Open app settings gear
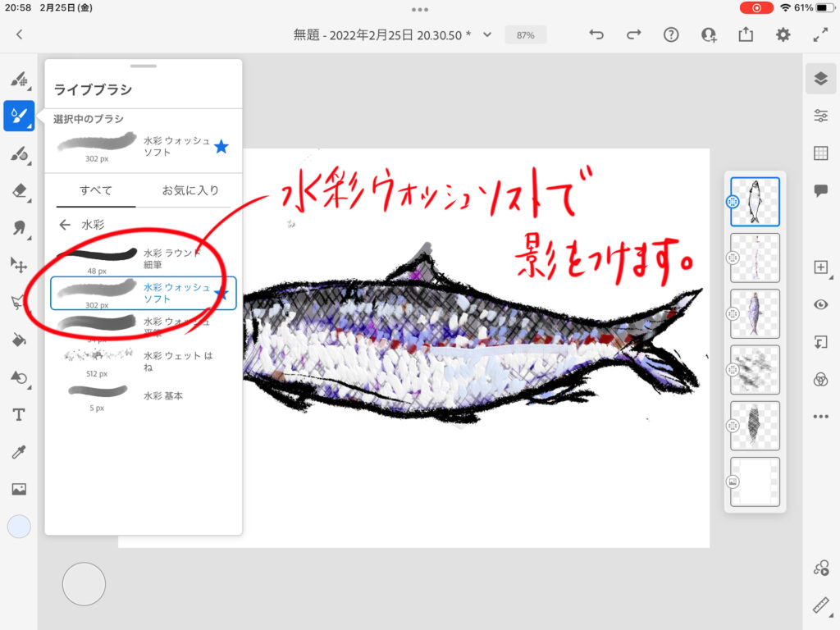Image resolution: width=840 pixels, height=630 pixels. point(783,34)
